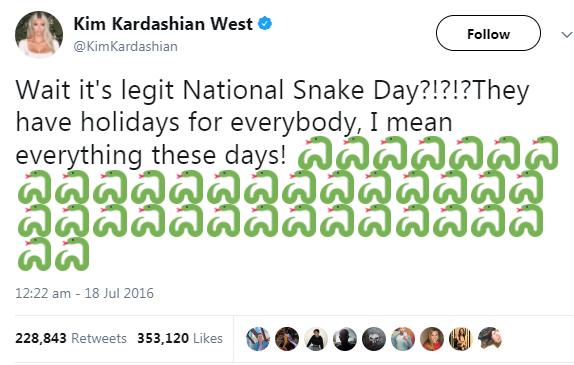574x365 pixels.
Task: Open the 12:22 am 18 Jul 2016 timestamp
Action: click(x=85, y=293)
